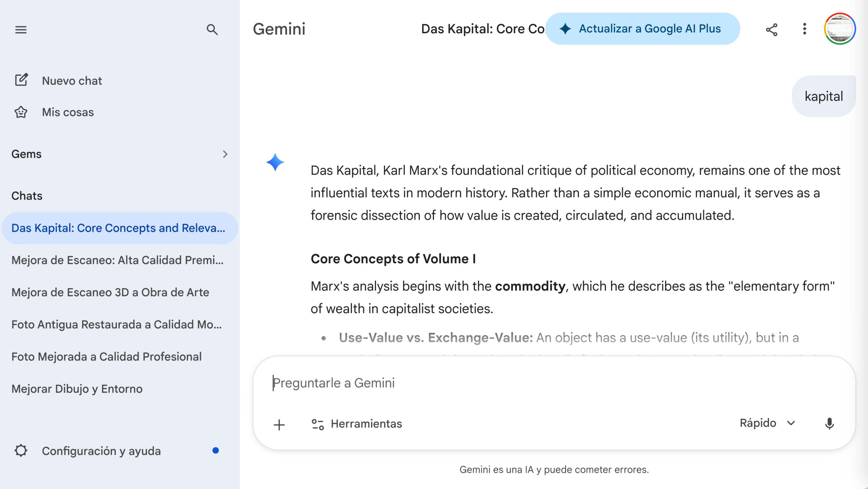The height and width of the screenshot is (489, 868).
Task: Click the plus icon to add files
Action: point(279,424)
